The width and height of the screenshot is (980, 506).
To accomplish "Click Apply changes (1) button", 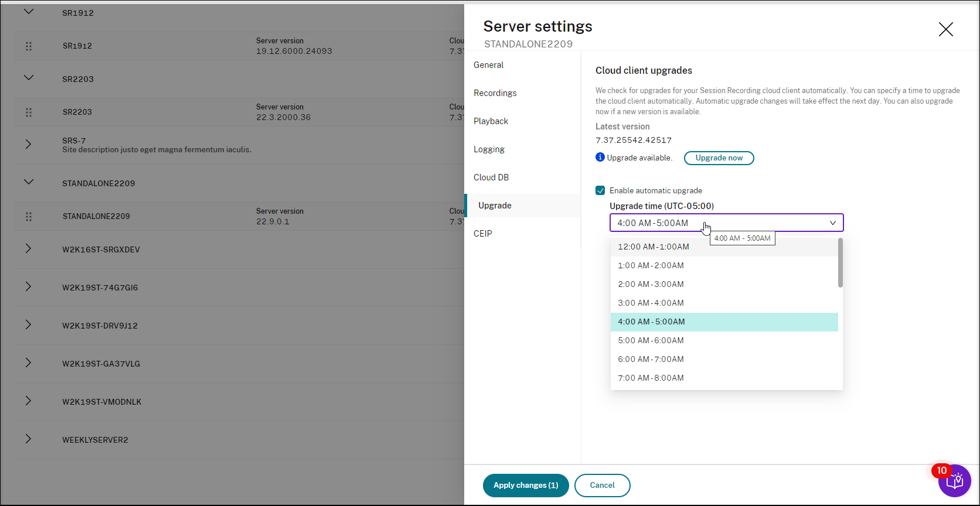I will 526,486.
